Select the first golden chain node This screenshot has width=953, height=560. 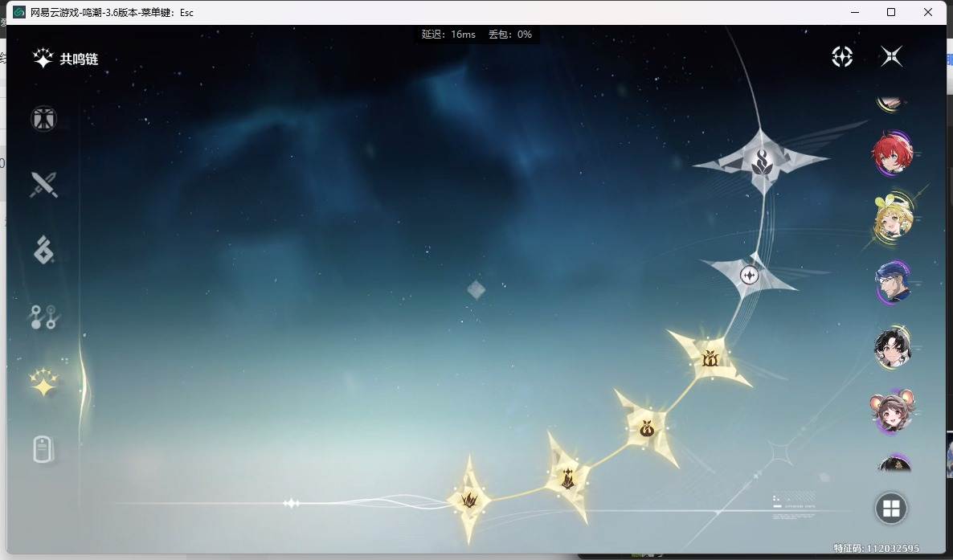tap(469, 501)
